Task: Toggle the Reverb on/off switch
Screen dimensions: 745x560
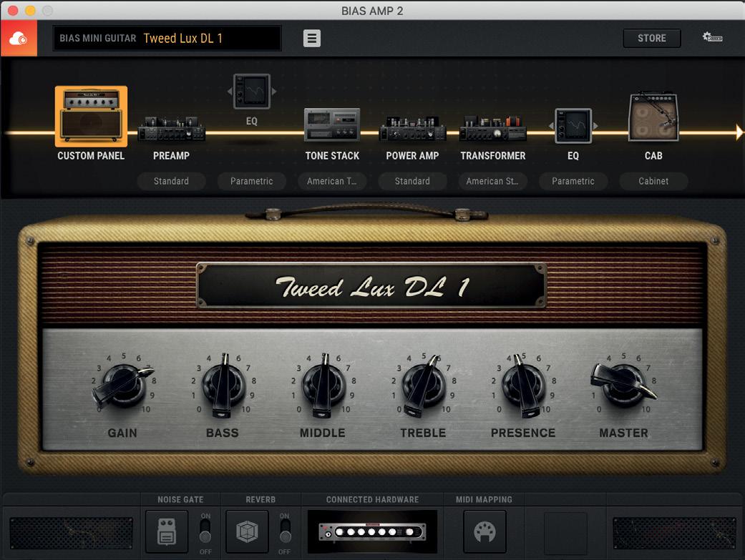Action: coord(285,531)
